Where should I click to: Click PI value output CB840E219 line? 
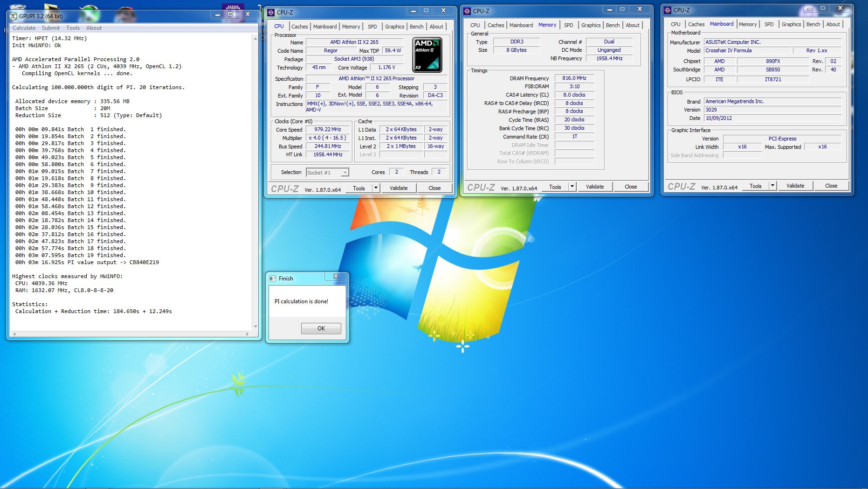(87, 262)
